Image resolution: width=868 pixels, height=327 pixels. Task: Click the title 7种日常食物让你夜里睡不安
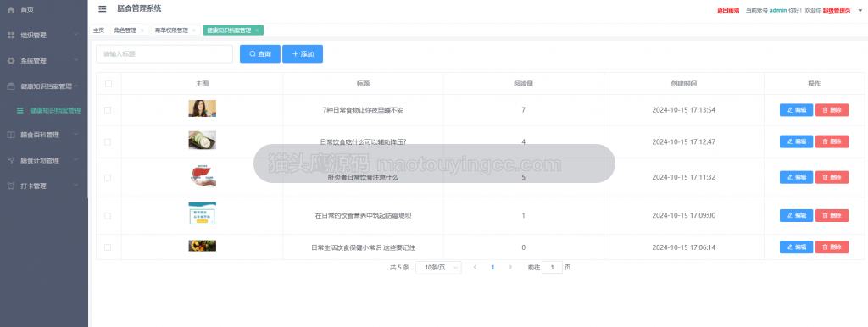tap(363, 110)
